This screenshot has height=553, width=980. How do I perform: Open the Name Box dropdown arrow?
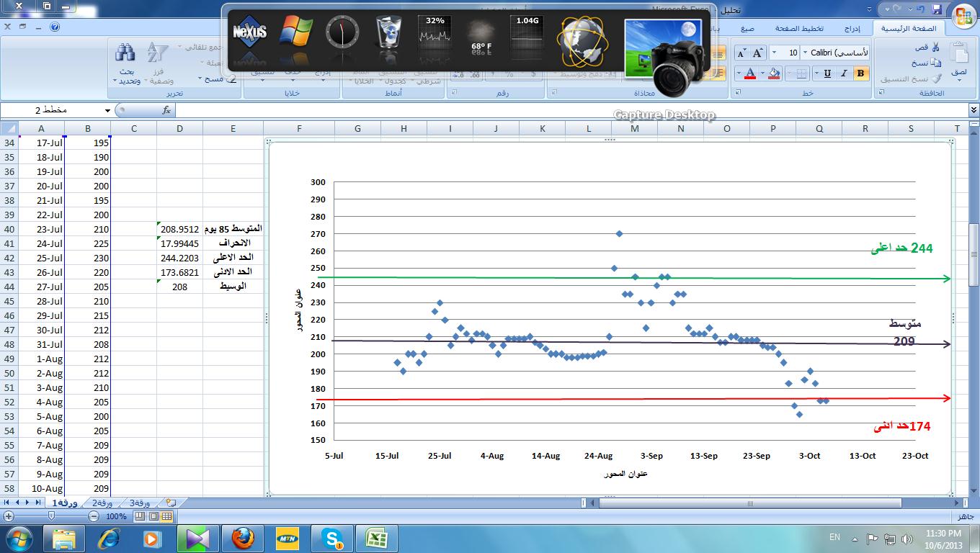pyautogui.click(x=108, y=111)
